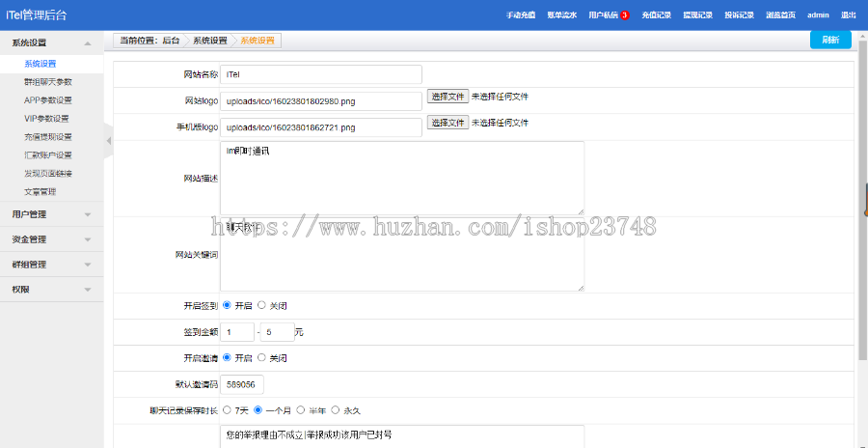Select 7天 chat record retention
This screenshot has height=448, width=868.
[227, 410]
